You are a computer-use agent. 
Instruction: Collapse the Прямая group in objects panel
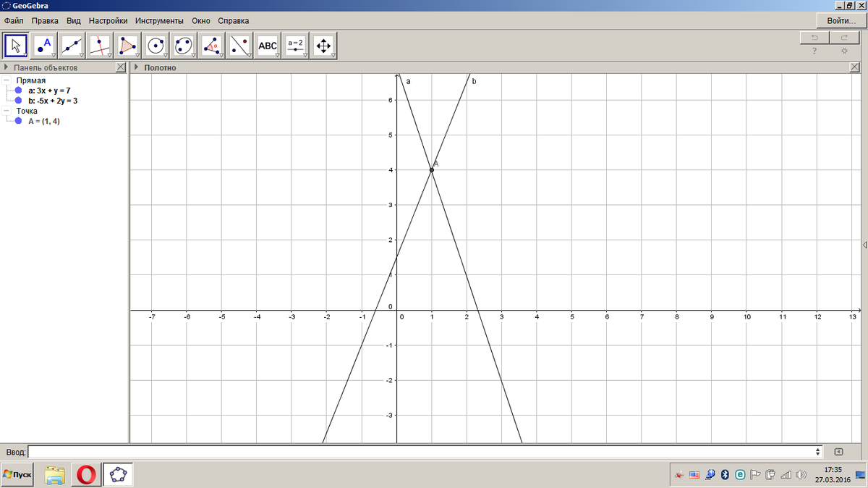pyautogui.click(x=7, y=80)
